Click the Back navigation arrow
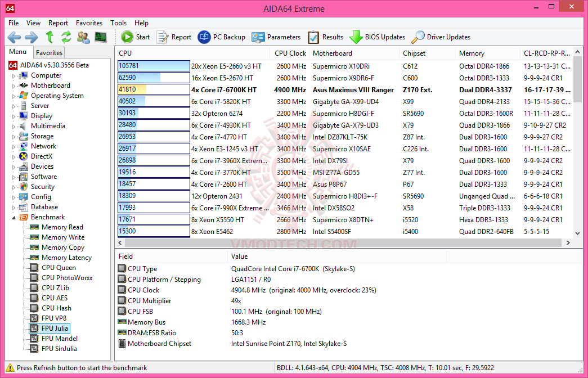 14,37
